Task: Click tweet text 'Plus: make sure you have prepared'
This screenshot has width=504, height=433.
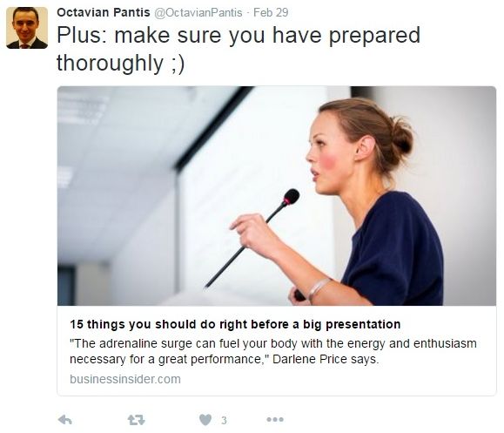Action: point(239,36)
